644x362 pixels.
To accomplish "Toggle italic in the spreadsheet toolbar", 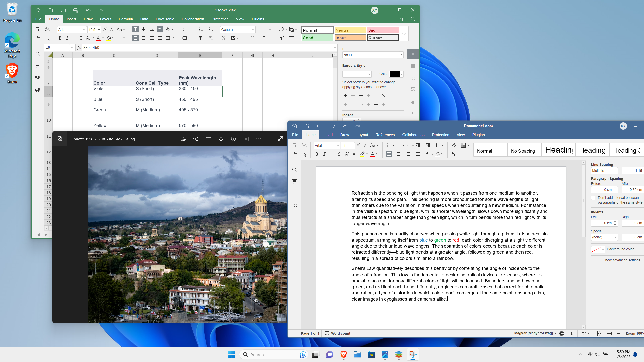I will coord(67,38).
